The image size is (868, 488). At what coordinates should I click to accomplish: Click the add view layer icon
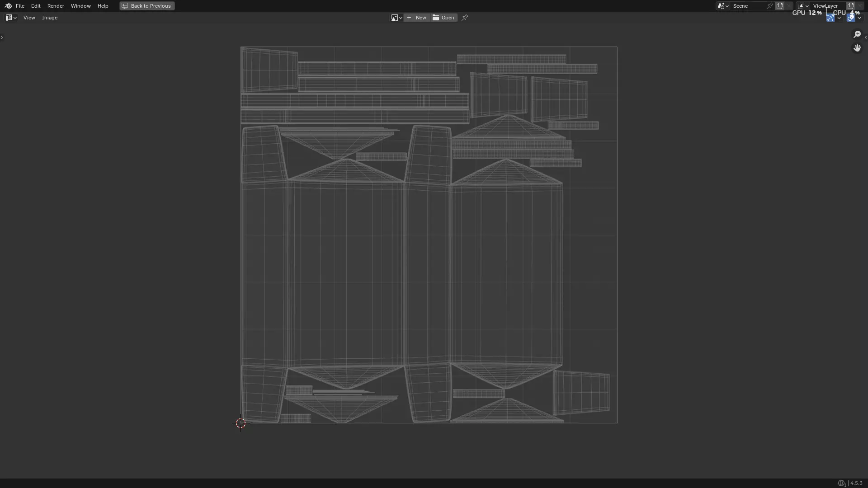click(x=851, y=6)
